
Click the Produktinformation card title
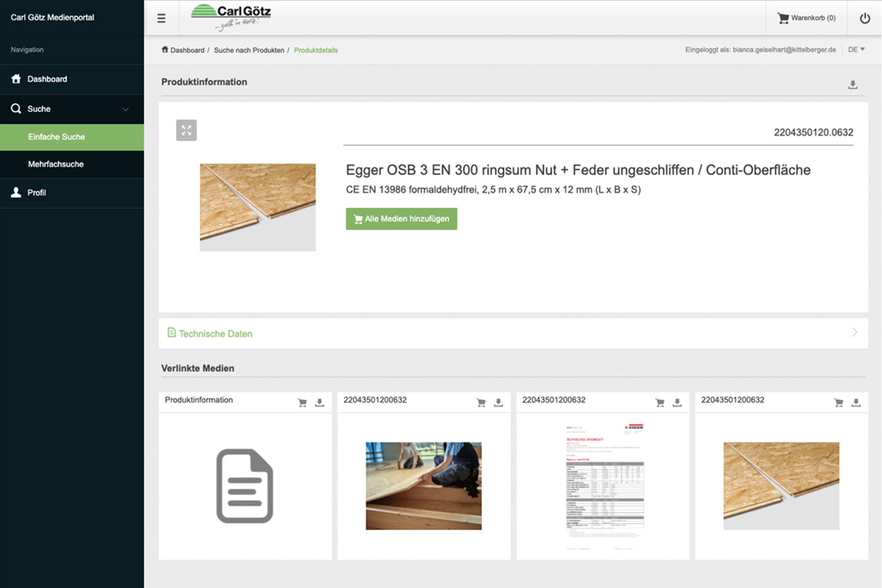pos(199,400)
